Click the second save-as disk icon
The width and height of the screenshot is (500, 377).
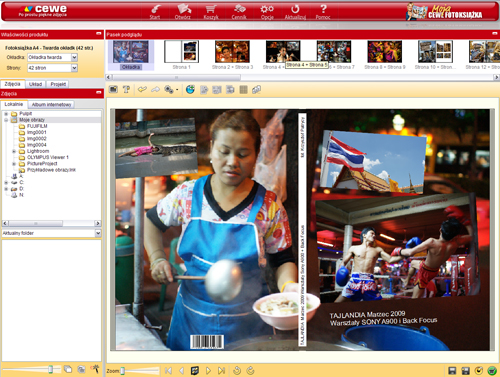point(465,370)
